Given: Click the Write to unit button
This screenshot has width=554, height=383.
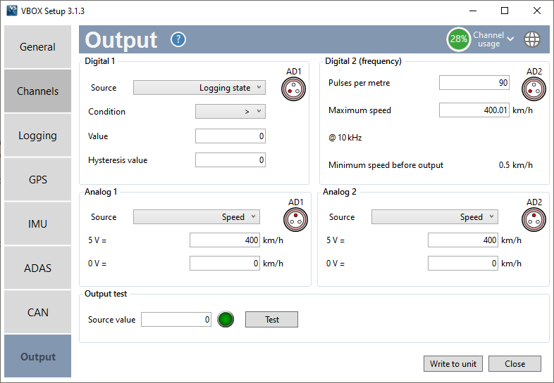Looking at the screenshot, I should 453,364.
